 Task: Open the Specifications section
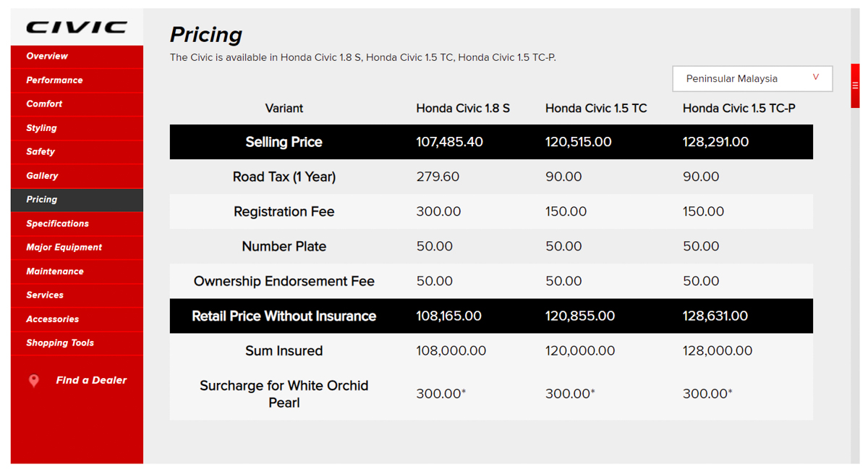point(57,224)
